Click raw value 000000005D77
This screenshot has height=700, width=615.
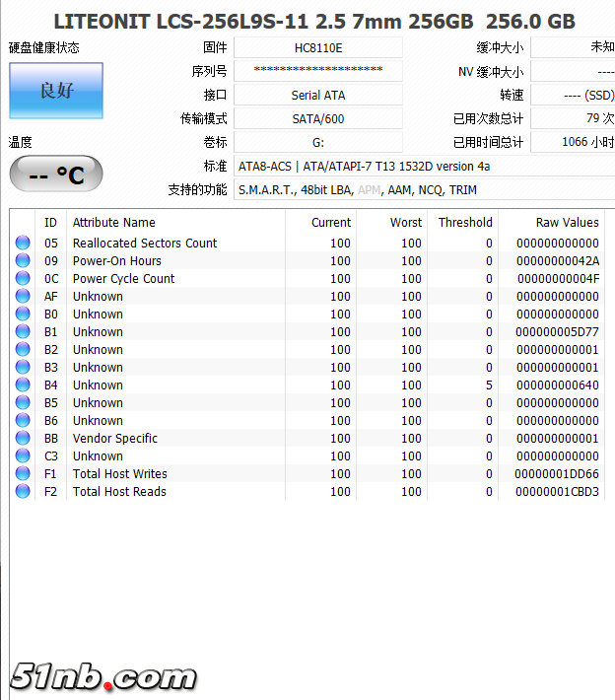point(557,331)
